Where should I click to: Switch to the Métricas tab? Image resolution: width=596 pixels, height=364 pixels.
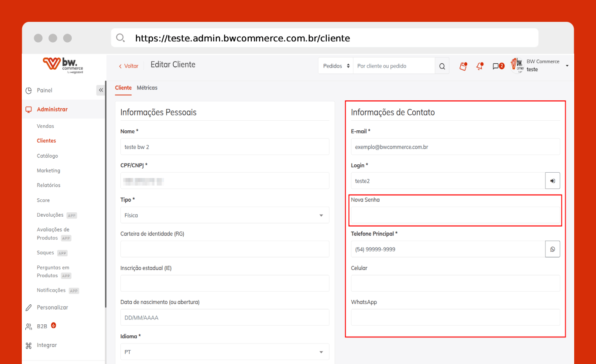(147, 88)
